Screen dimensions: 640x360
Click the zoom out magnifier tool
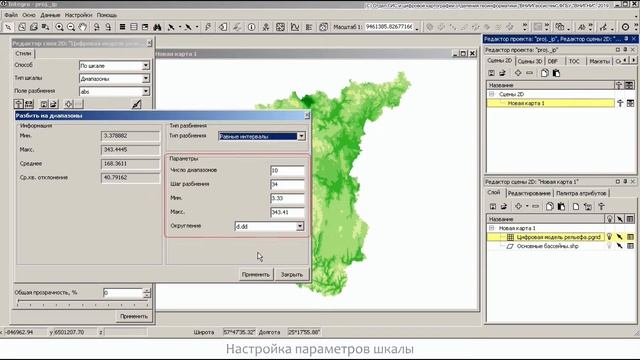[x=71, y=27]
